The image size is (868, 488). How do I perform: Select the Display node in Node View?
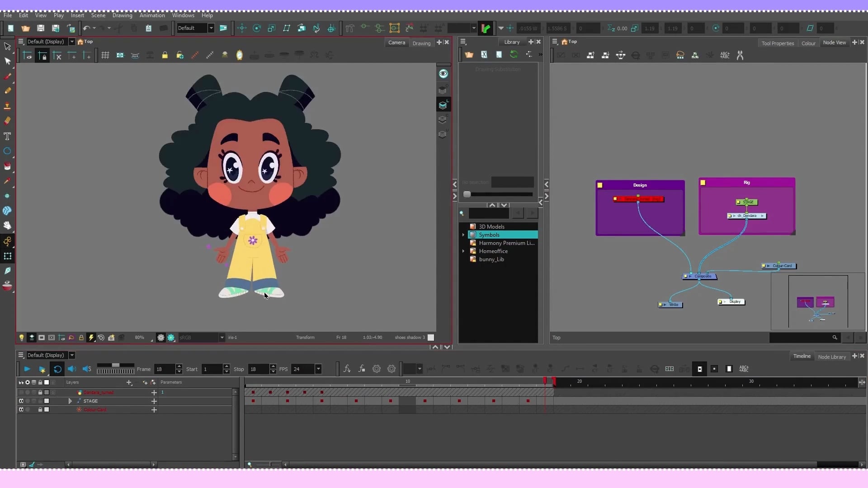click(731, 301)
